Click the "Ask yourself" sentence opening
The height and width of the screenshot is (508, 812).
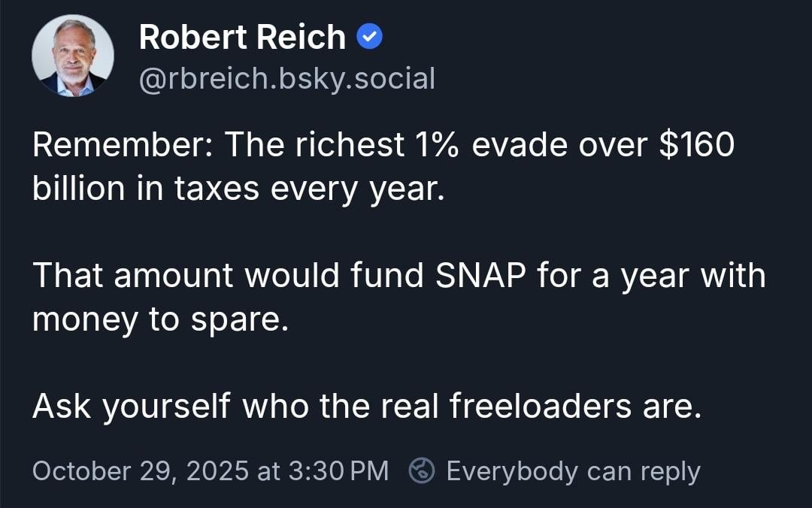(x=132, y=407)
